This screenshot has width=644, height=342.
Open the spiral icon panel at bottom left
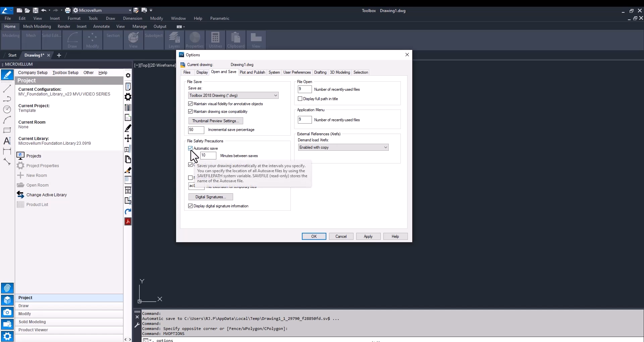[7, 288]
